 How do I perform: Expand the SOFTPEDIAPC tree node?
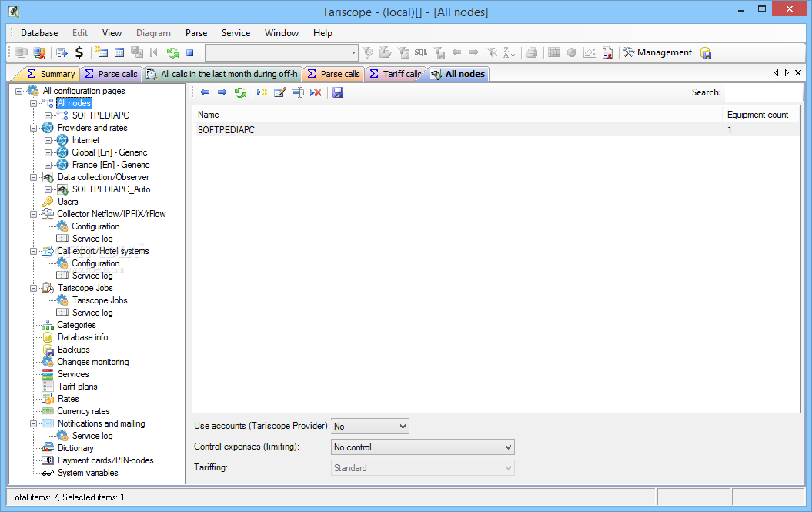48,115
